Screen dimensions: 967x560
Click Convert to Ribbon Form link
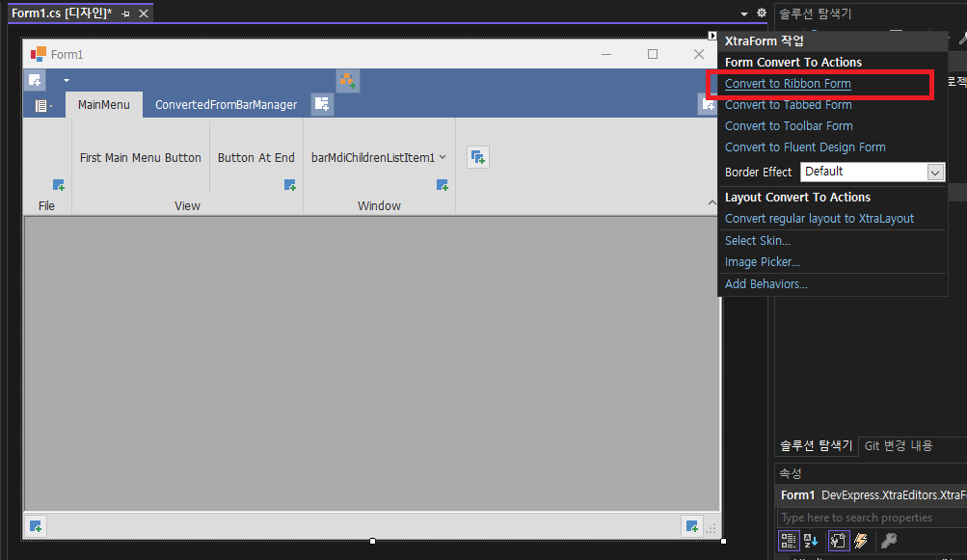[x=788, y=83]
